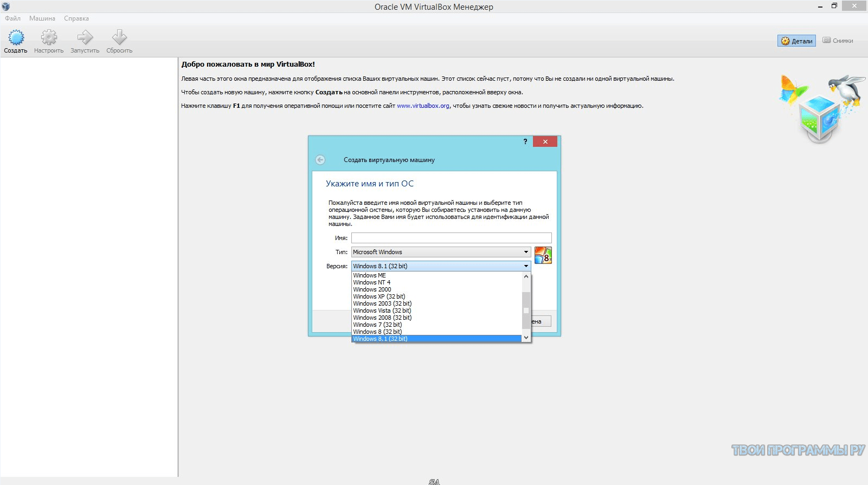Viewport: 868px width, 485px height.
Task: Click the version list scroll-down arrow
Action: coord(525,338)
